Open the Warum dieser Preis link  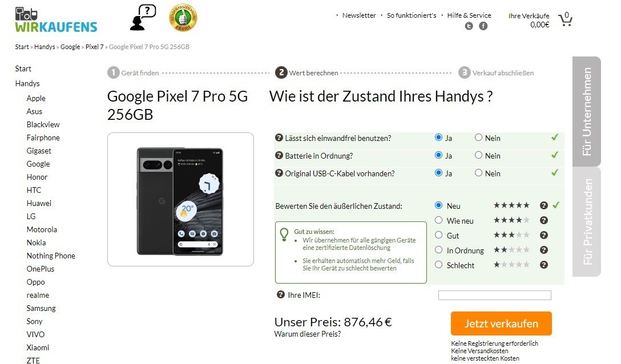click(x=307, y=334)
